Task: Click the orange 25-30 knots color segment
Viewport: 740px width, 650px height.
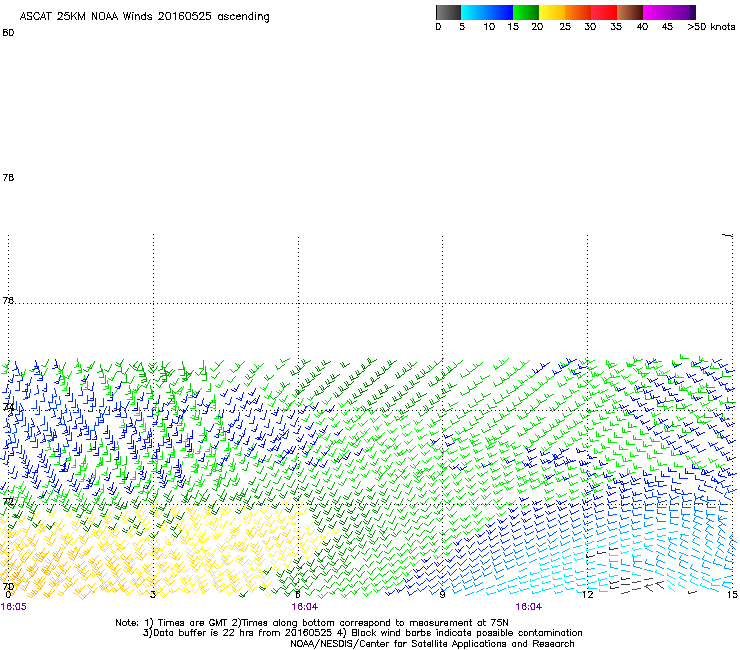Action: point(578,12)
